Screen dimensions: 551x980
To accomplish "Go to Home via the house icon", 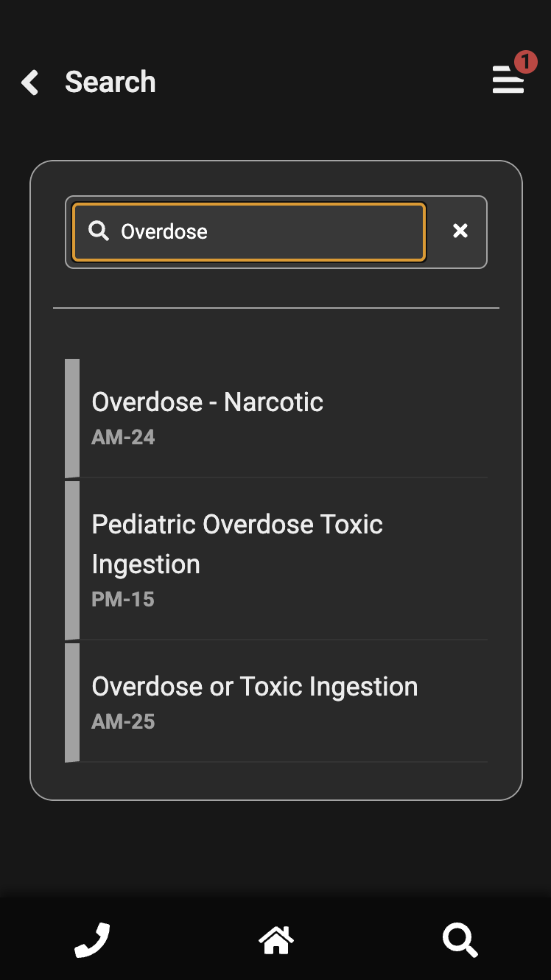I will click(275, 939).
